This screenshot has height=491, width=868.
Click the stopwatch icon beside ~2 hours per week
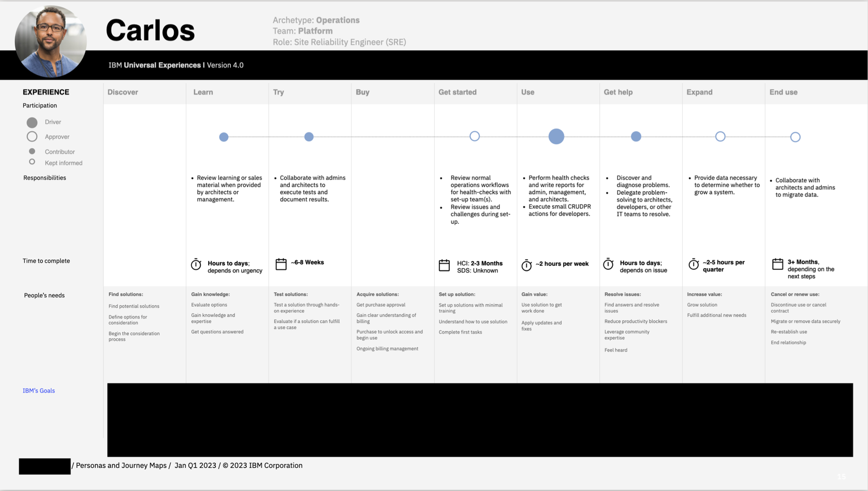tap(526, 265)
